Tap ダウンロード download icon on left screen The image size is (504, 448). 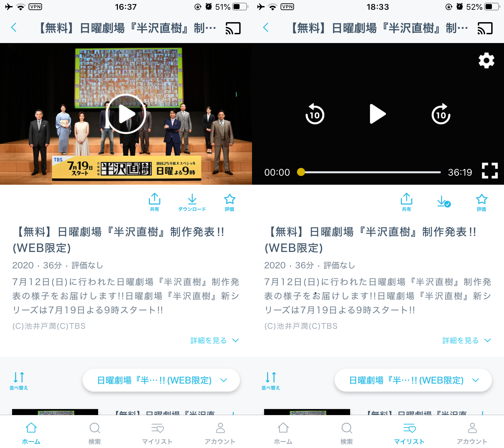192,202
